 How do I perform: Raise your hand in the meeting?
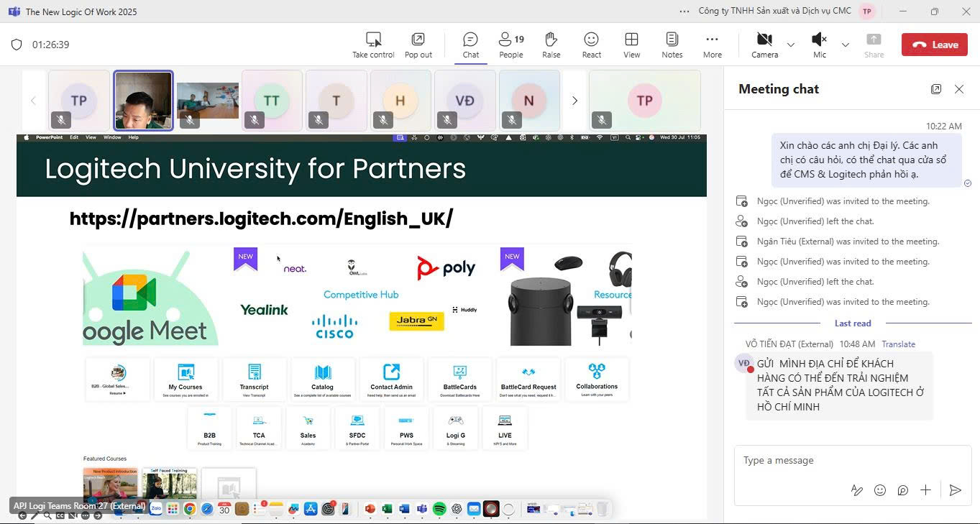click(551, 45)
